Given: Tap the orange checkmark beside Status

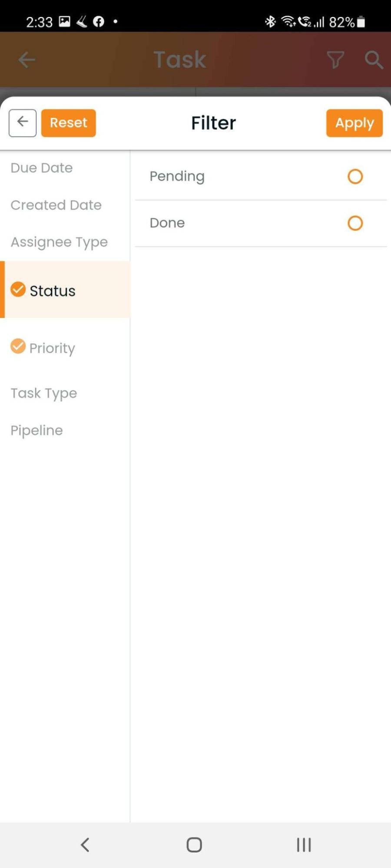Looking at the screenshot, I should pos(18,289).
